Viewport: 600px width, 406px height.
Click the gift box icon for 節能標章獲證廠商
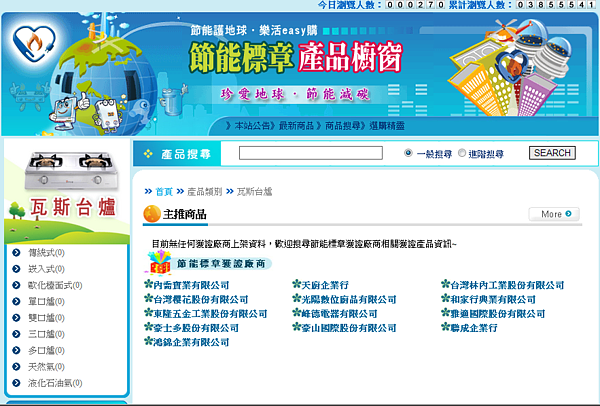click(x=159, y=263)
